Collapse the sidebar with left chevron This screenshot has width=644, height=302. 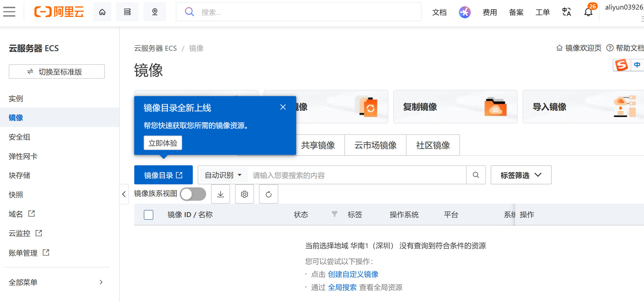(x=124, y=194)
